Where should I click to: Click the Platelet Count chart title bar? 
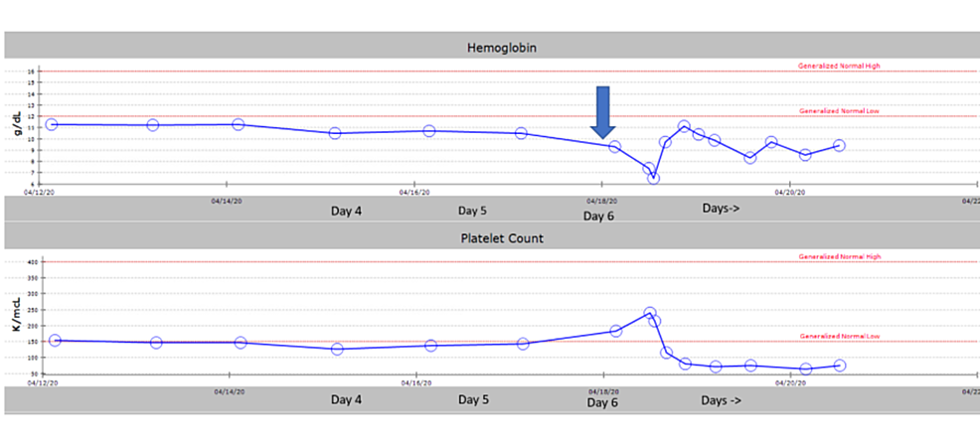(x=489, y=238)
